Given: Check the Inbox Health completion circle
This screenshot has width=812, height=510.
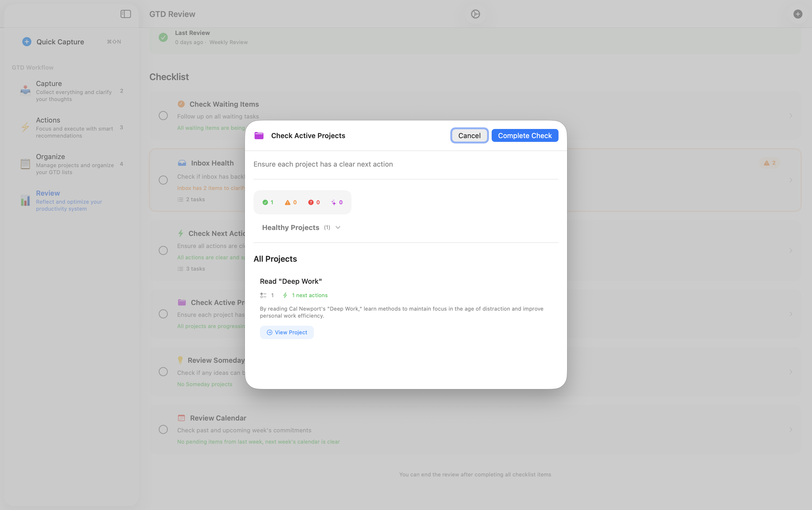Looking at the screenshot, I should tap(163, 180).
